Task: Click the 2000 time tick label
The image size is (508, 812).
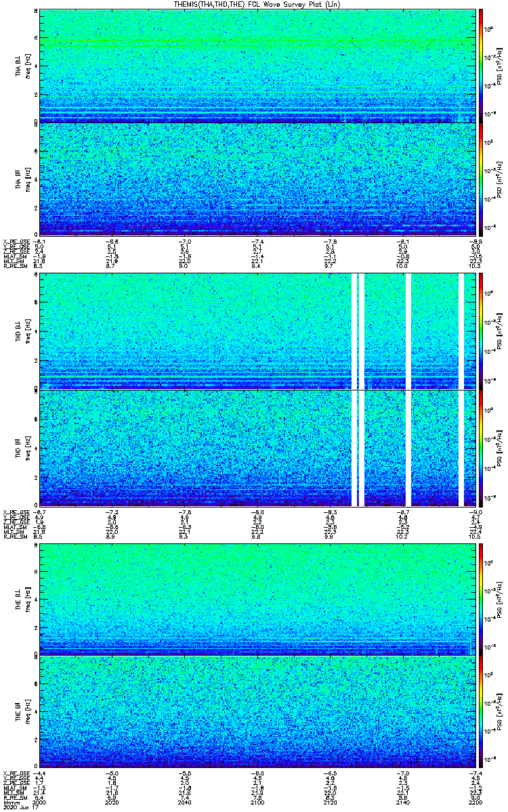Action: point(40,802)
